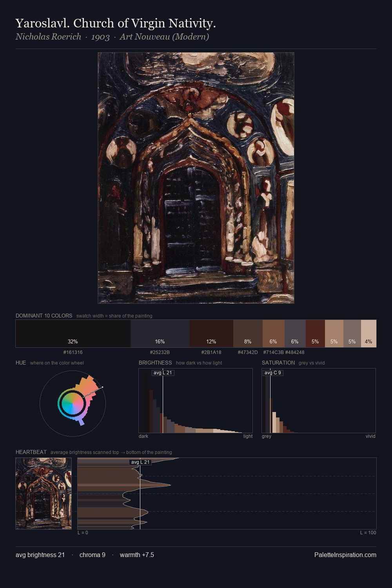Click the 'Art Nouveau (Modern)' style text
Screen dimensions: 392x588
[164, 37]
